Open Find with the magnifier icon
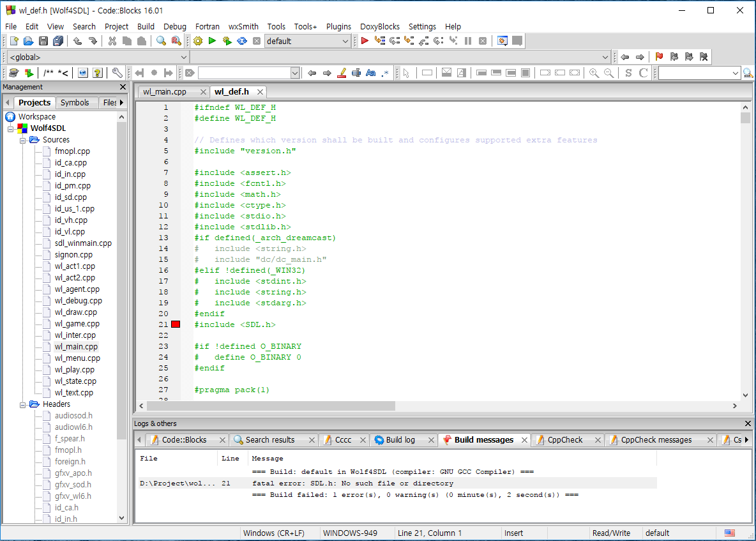This screenshot has height=541, width=756. click(x=161, y=41)
